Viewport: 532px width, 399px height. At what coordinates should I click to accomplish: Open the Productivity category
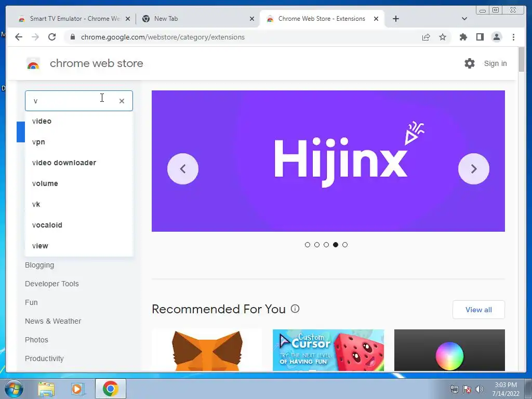tap(44, 358)
